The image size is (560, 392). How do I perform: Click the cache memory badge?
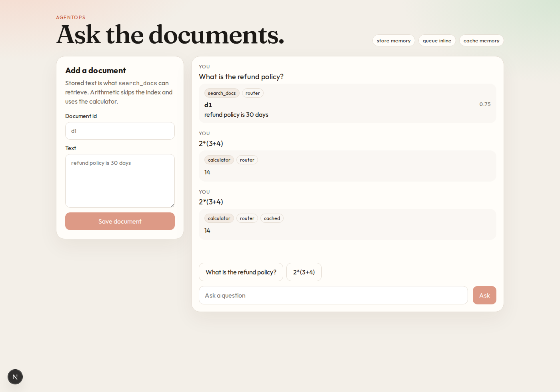(481, 40)
